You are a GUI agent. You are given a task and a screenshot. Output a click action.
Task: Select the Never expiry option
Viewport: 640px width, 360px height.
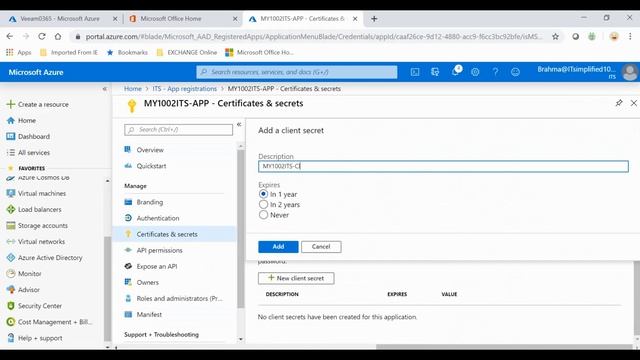pos(263,214)
